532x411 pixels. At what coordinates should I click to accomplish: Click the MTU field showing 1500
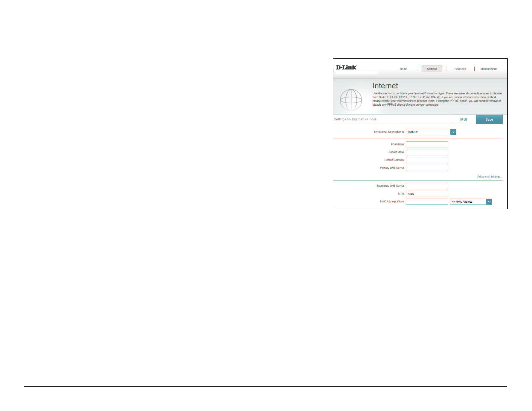pos(427,194)
